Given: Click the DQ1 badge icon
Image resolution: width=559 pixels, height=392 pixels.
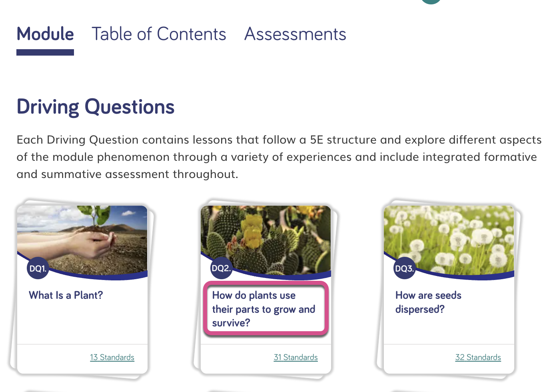Looking at the screenshot, I should coord(38,268).
